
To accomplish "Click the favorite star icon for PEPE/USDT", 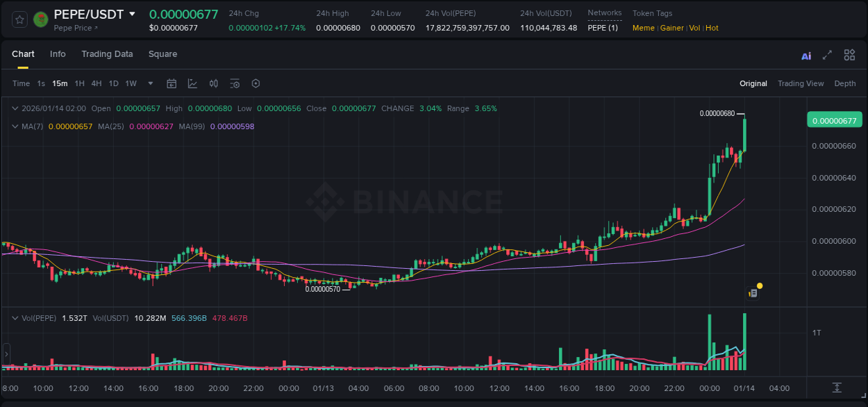I will tap(19, 19).
